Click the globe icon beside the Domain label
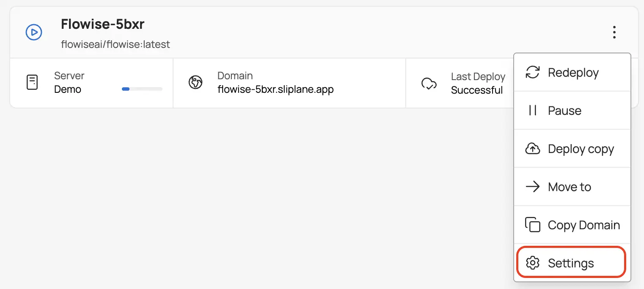 tap(195, 83)
